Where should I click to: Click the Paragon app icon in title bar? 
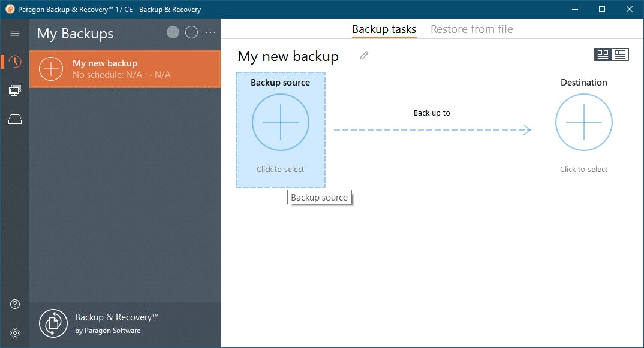tap(10, 9)
